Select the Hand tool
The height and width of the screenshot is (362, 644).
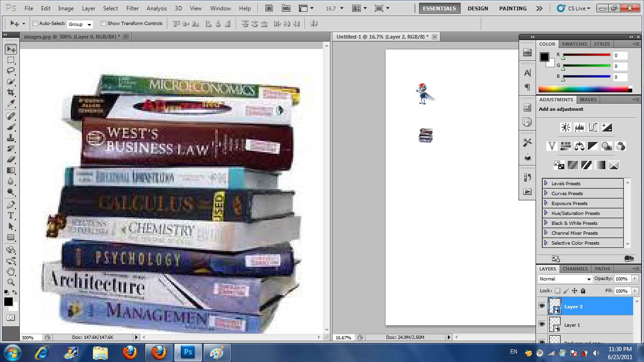pos(11,271)
